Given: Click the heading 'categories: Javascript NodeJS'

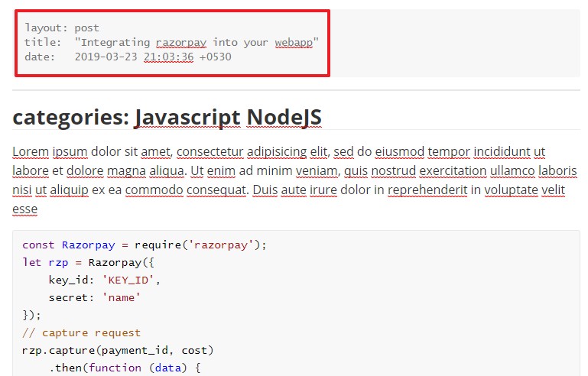Looking at the screenshot, I should [167, 117].
